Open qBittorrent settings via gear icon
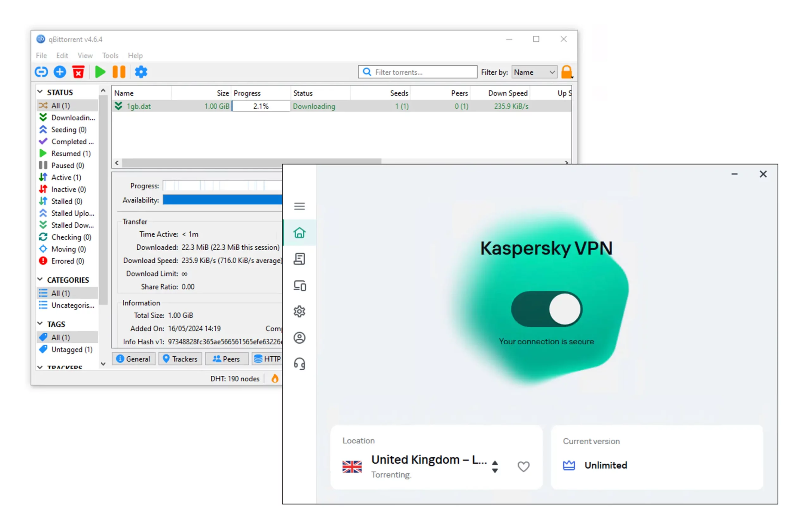810x532 pixels. tap(141, 72)
